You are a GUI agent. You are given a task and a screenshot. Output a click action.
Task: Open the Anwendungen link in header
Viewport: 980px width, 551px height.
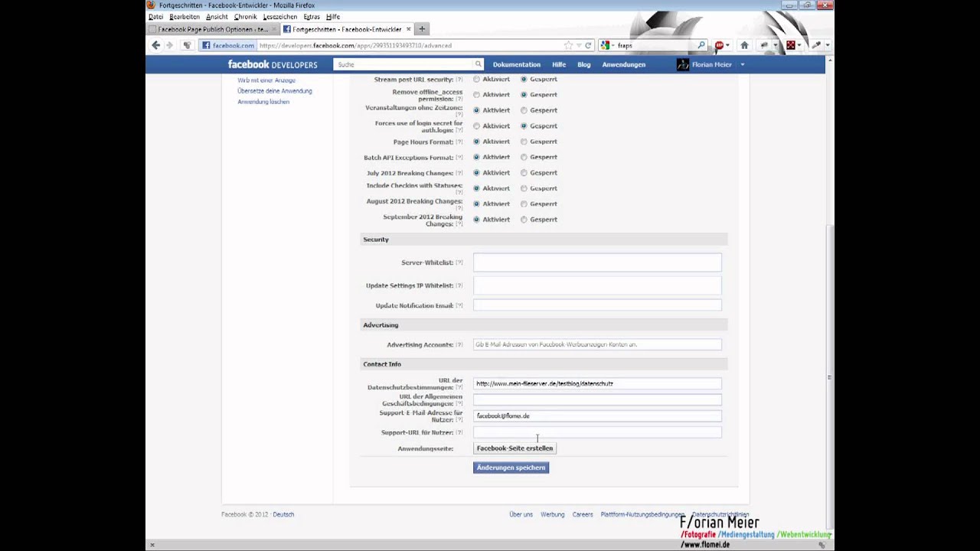tap(624, 64)
